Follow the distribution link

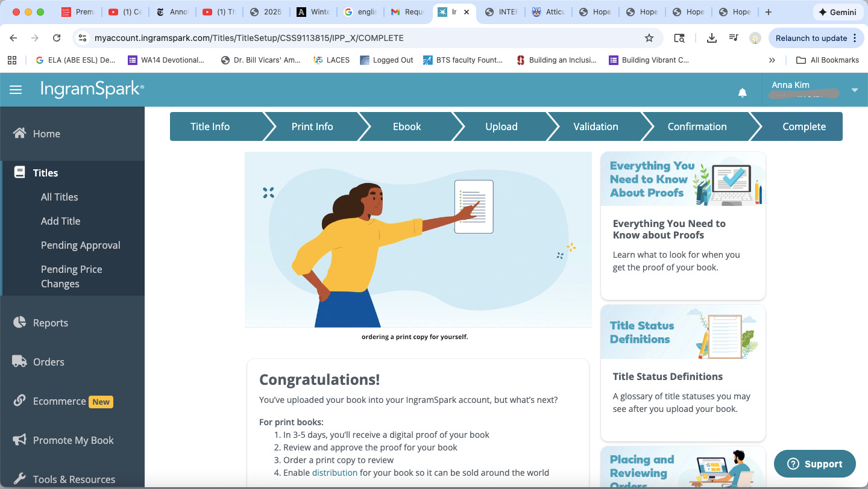[335, 473]
